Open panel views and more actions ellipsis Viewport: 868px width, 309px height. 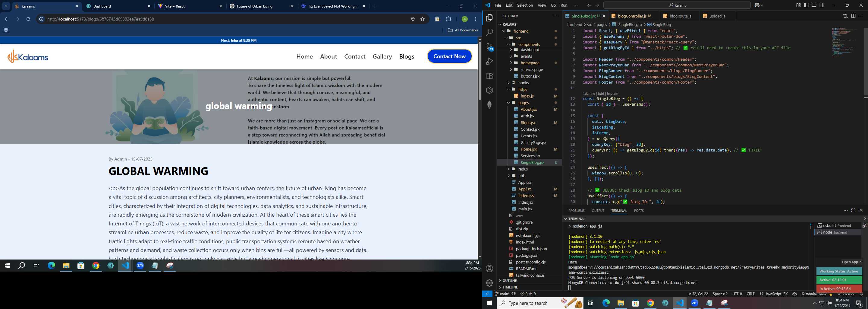[845, 211]
